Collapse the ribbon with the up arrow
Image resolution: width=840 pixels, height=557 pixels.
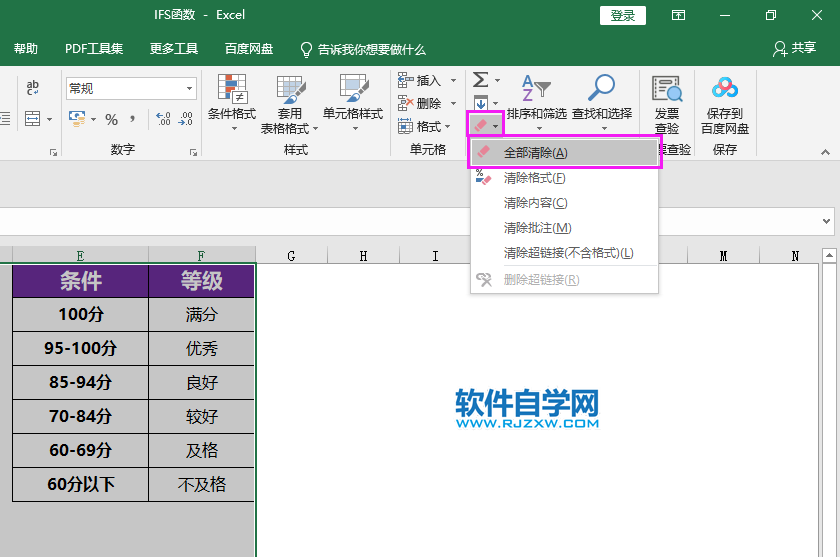(x=825, y=153)
